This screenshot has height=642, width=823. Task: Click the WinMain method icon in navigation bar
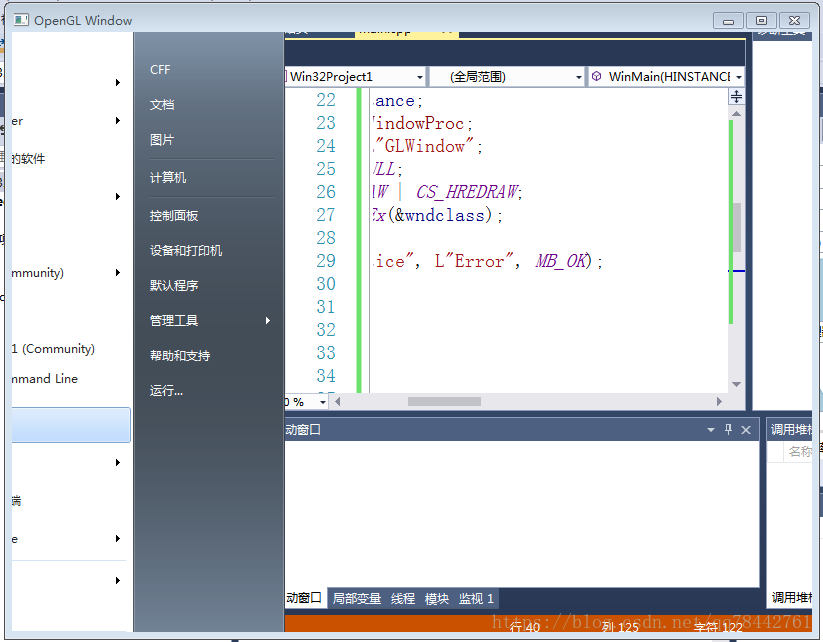pos(597,76)
